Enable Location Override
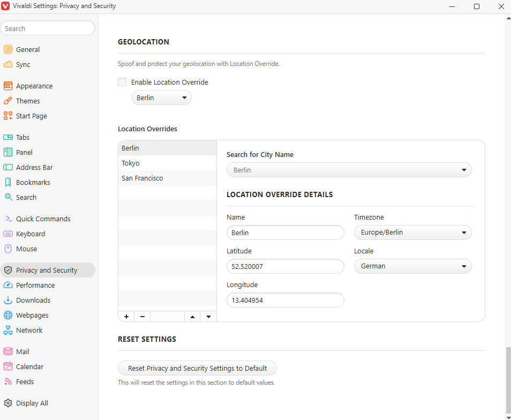This screenshot has width=511, height=420. click(122, 82)
